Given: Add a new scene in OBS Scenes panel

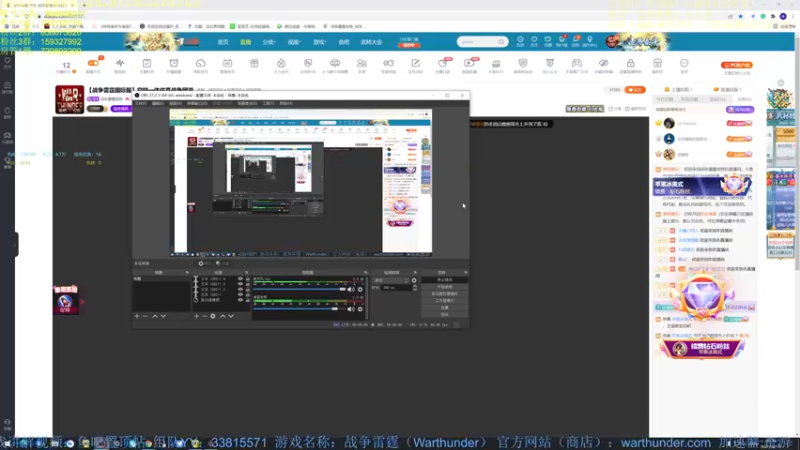Looking at the screenshot, I should coord(137,316).
